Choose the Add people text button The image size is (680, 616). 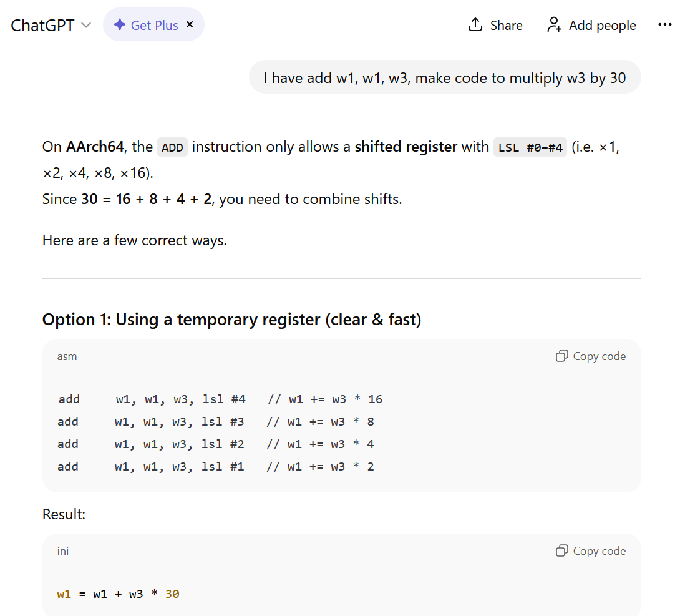click(603, 25)
